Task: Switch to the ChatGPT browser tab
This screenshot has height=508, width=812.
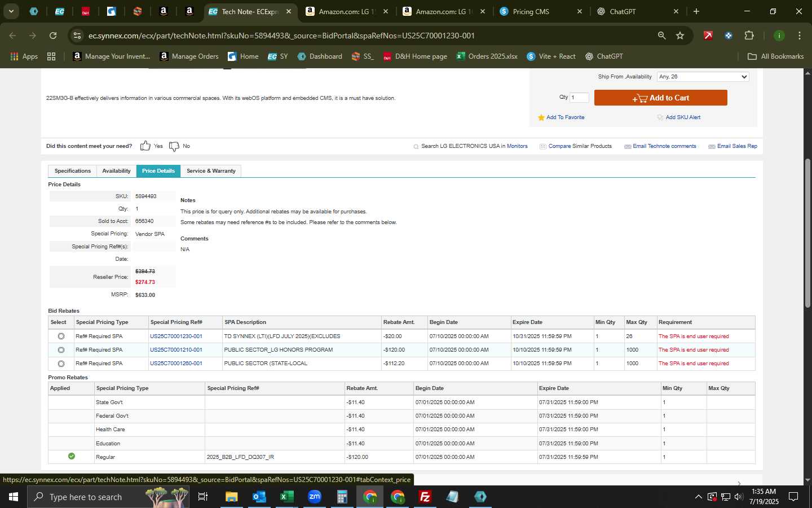Action: click(636, 11)
